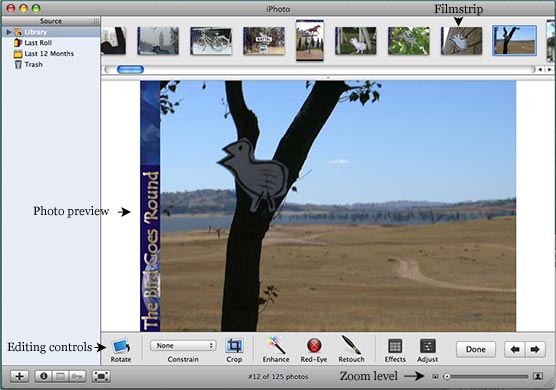Click the filmstrip scroll left arrow
Screen dimensions: 556x390
pos(540,69)
